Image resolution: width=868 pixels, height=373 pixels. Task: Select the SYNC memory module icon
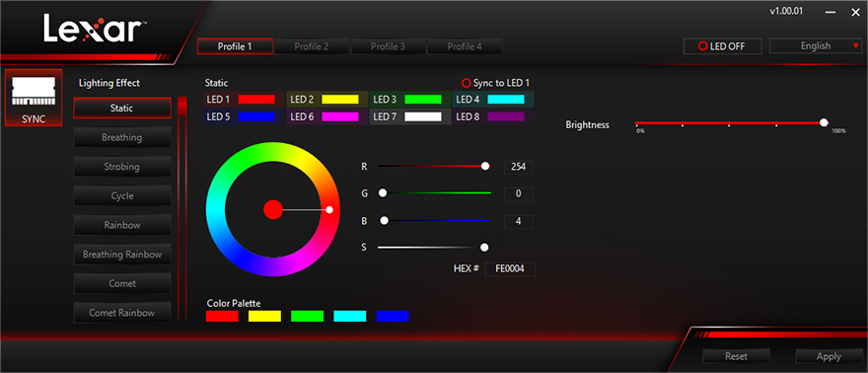[34, 98]
